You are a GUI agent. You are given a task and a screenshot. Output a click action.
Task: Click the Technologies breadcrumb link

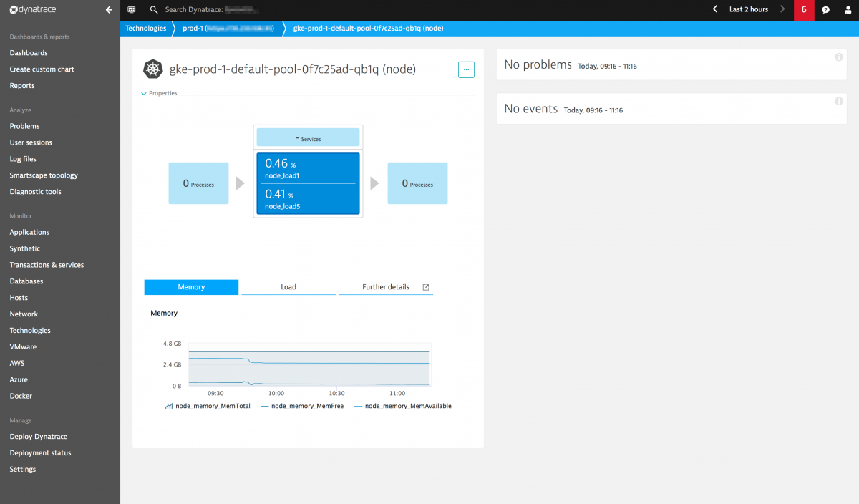(146, 28)
